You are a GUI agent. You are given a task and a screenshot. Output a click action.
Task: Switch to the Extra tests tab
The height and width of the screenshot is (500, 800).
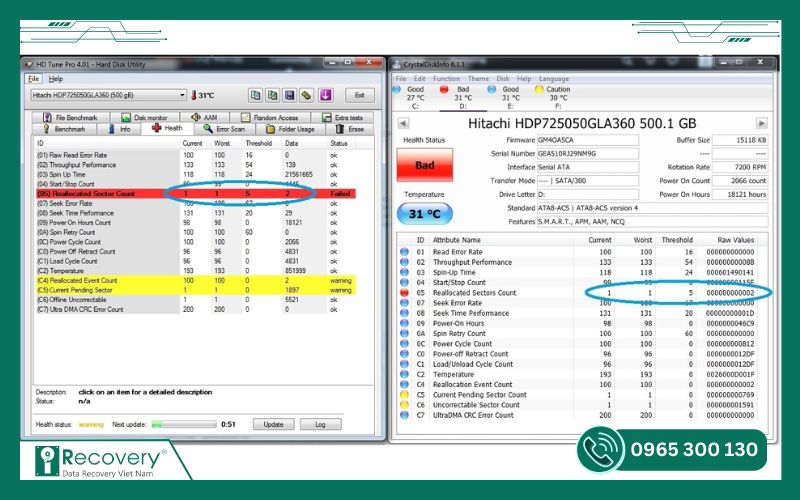point(342,117)
